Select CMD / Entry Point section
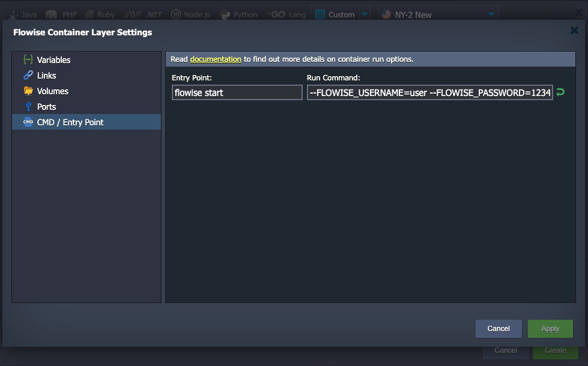588x366 pixels. click(x=86, y=122)
